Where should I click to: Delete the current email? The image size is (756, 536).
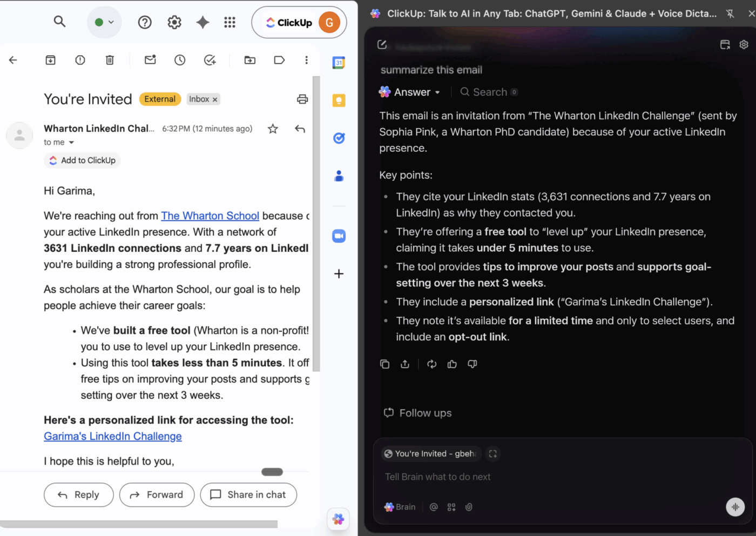pyautogui.click(x=110, y=60)
